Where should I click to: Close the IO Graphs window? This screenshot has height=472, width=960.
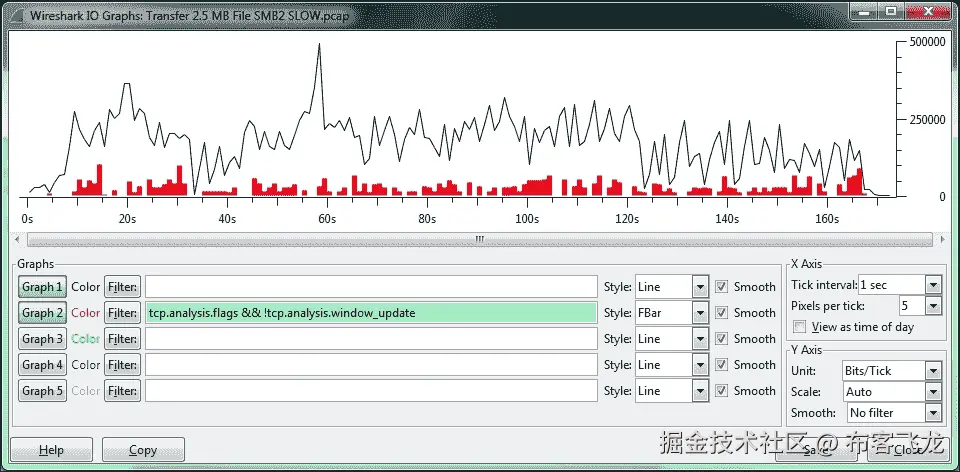coord(928,11)
